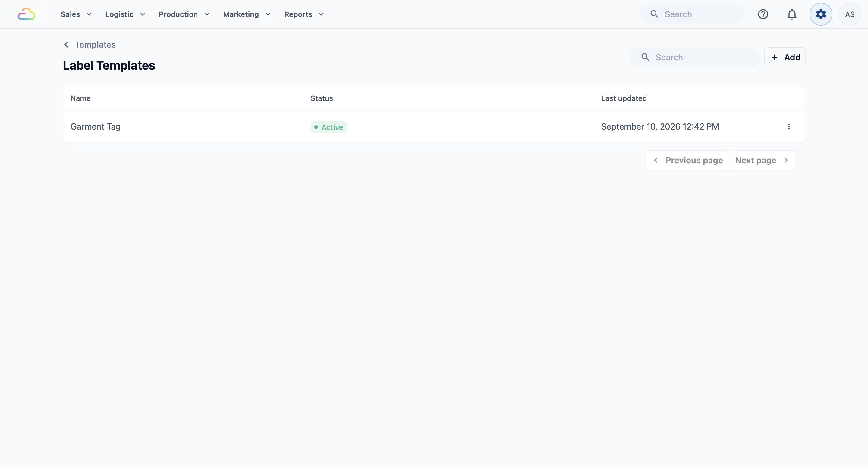Expand the Sales menu
Viewport: 868px width, 465px height.
(x=76, y=14)
